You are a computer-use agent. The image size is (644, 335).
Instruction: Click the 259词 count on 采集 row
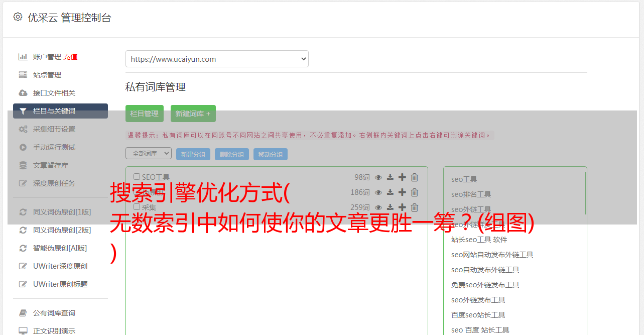(360, 207)
